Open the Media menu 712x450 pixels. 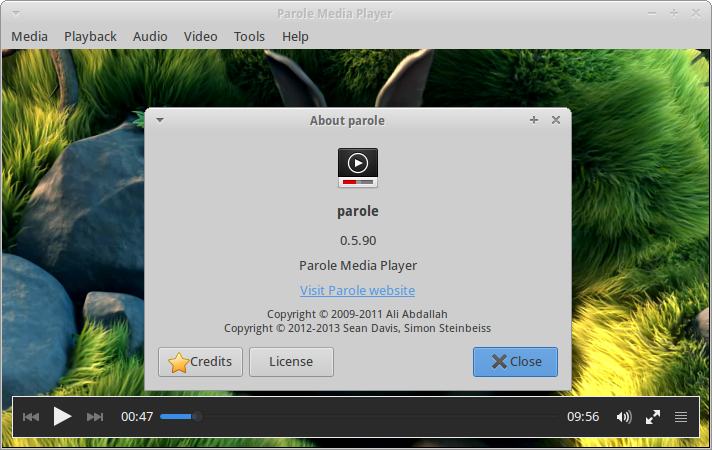[x=30, y=36]
